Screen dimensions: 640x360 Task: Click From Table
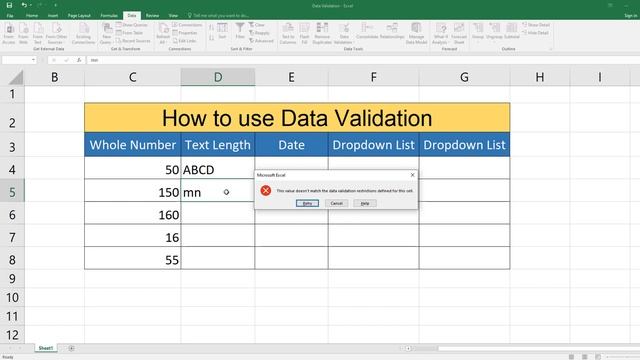click(130, 33)
